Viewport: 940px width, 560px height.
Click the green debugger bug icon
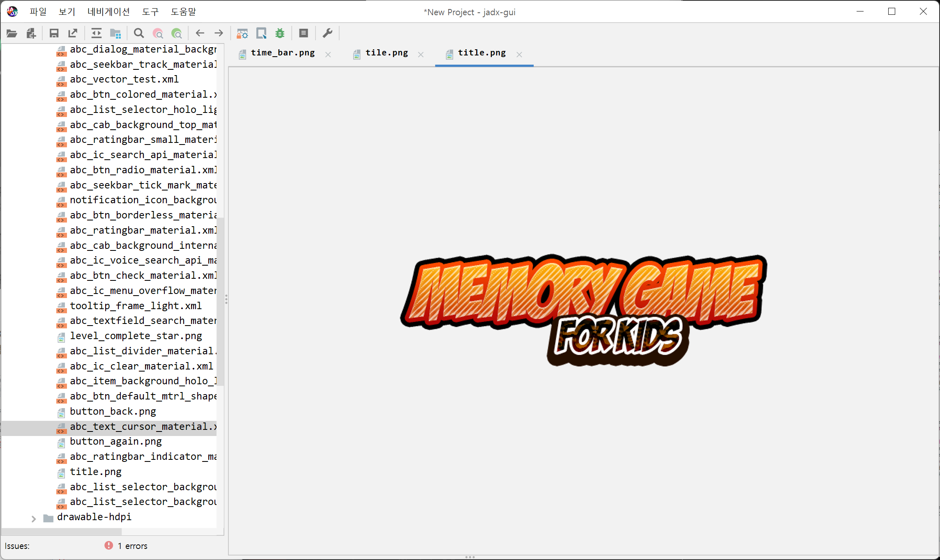coord(280,33)
